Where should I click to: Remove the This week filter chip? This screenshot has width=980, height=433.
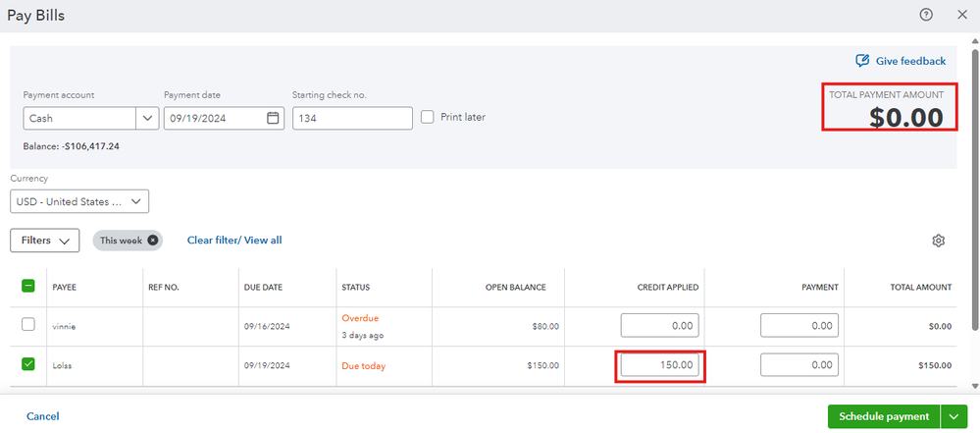tap(153, 240)
